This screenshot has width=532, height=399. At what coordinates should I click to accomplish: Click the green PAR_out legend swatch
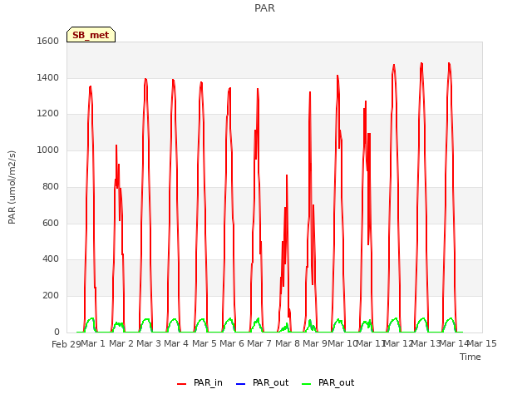click(x=306, y=384)
